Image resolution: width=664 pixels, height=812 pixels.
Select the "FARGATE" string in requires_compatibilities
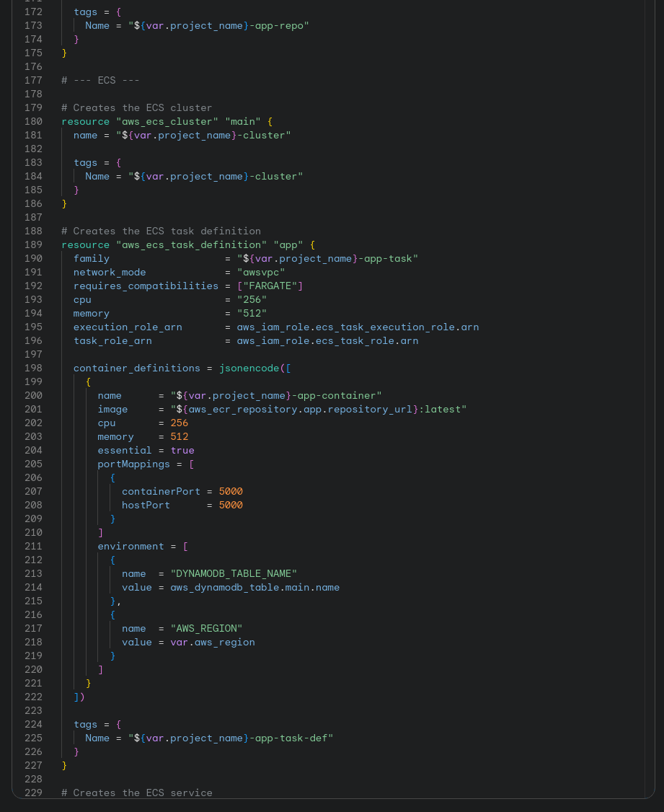point(269,286)
